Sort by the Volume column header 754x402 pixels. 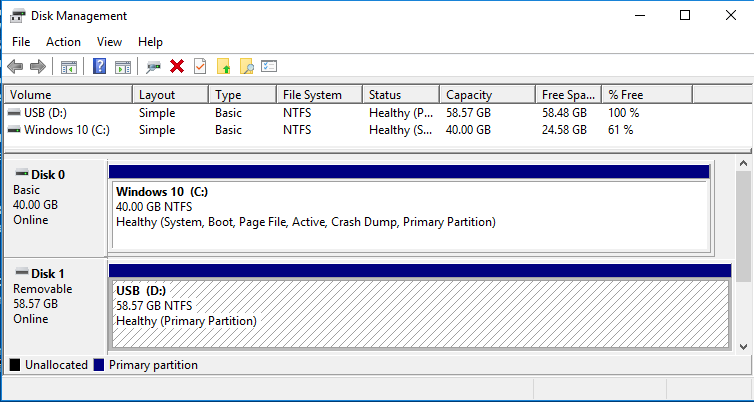tap(68, 95)
